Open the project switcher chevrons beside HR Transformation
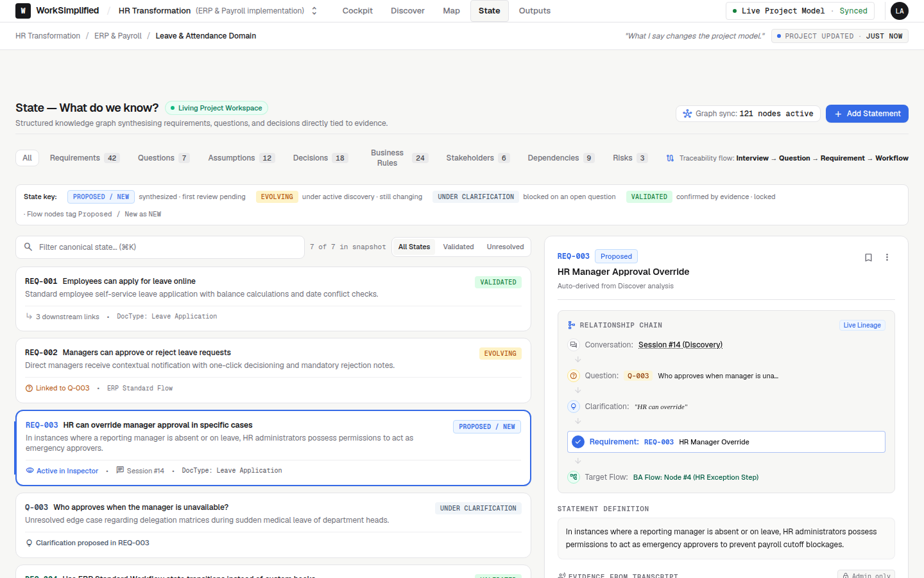924x578 pixels. click(314, 11)
